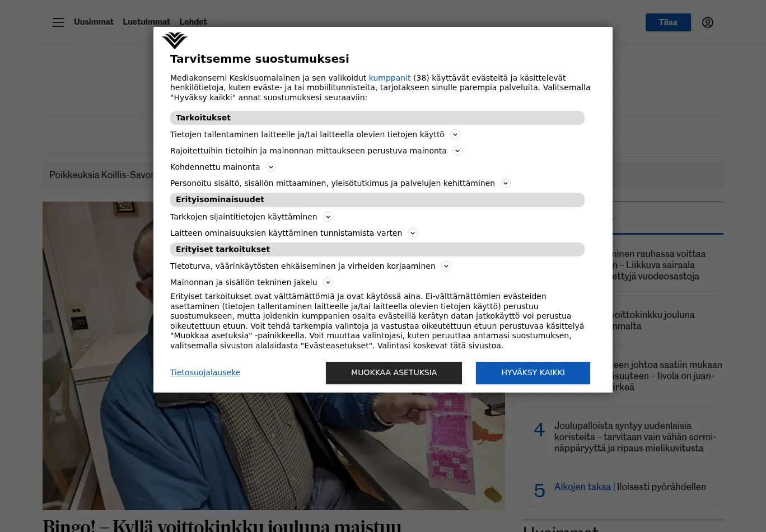Viewport: 766px width, 532px height.
Task: Open the Luetuimmat menu item
Action: click(x=146, y=22)
